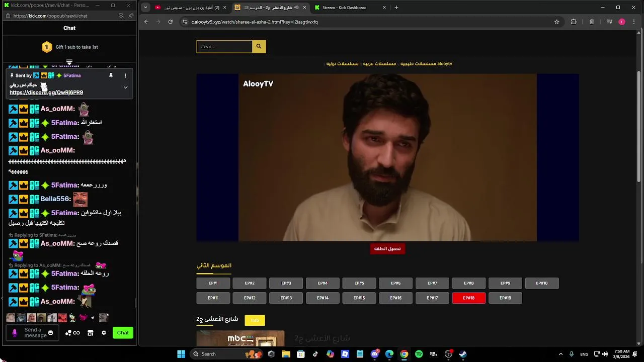Show hidden system tray icons chevron
The image size is (644, 362).
560,354
